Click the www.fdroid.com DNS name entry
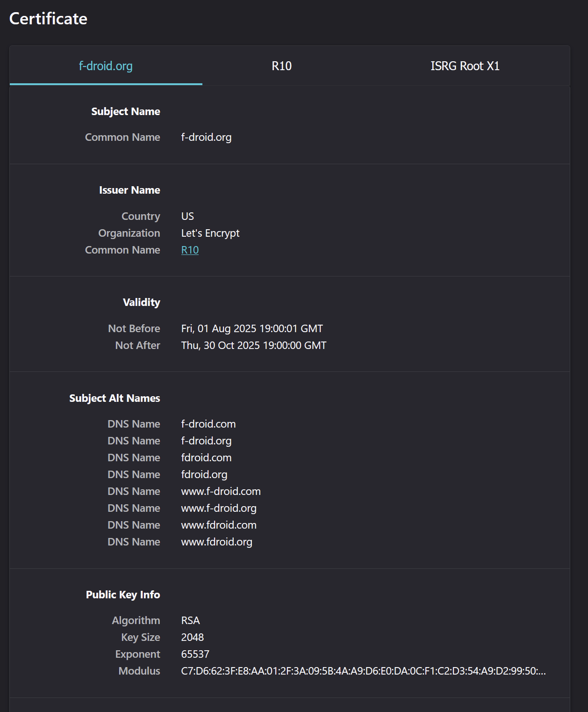 [219, 525]
